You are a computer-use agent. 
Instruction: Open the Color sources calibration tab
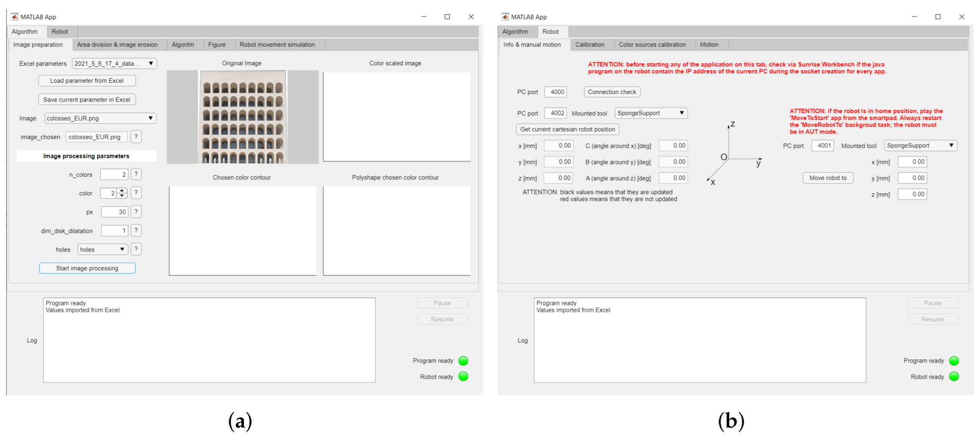pos(652,44)
